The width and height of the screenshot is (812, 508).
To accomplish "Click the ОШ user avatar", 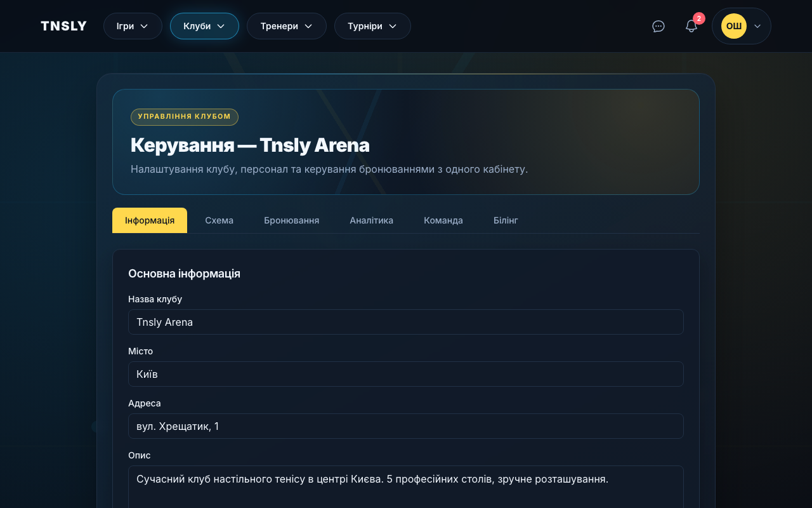I will (x=733, y=26).
